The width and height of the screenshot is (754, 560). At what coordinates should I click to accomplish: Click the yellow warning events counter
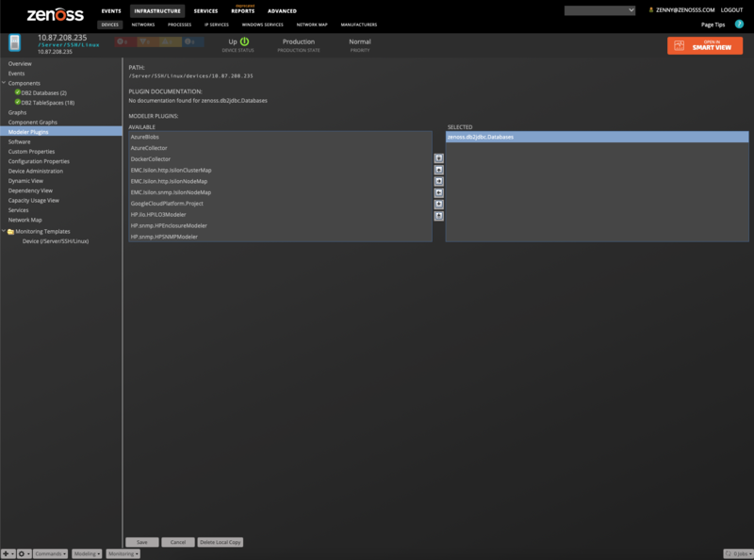pyautogui.click(x=171, y=41)
